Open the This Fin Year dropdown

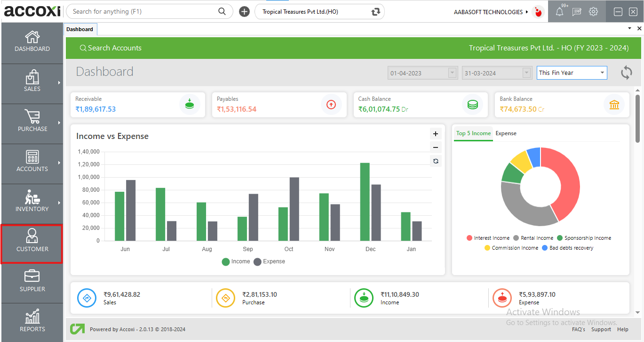click(x=572, y=73)
